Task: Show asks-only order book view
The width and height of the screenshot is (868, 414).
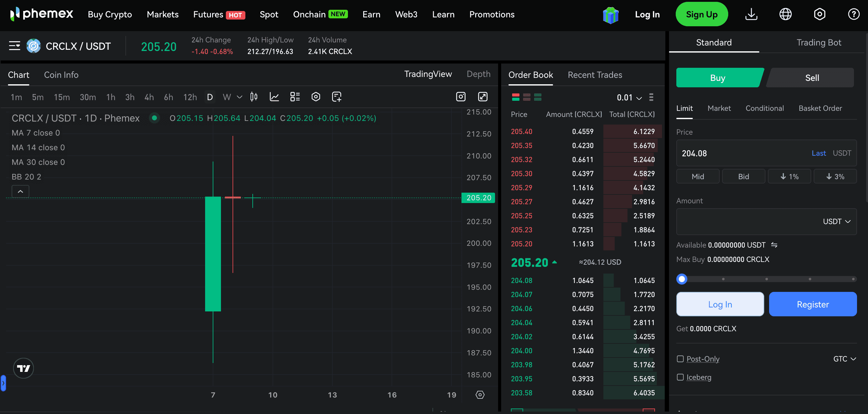Action: (x=527, y=97)
